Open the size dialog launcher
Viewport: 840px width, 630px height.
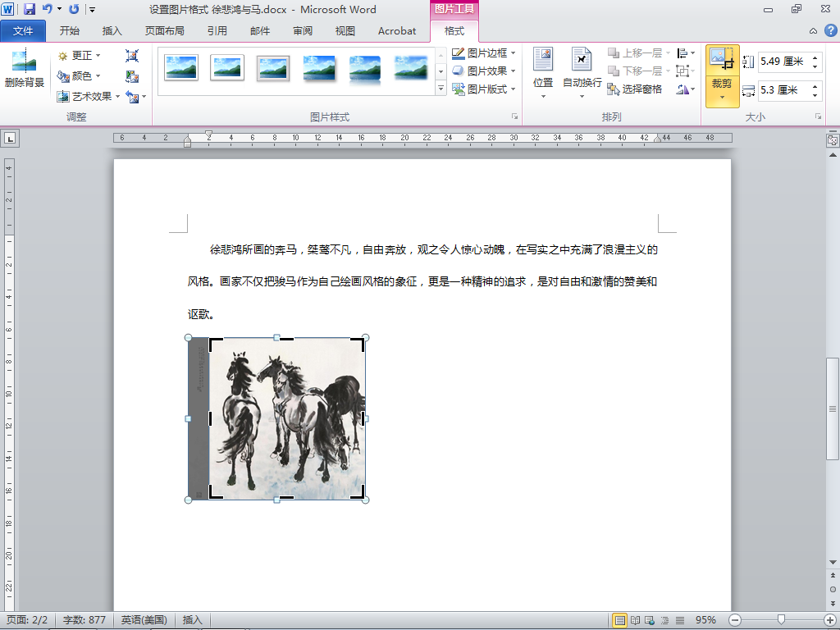point(818,116)
